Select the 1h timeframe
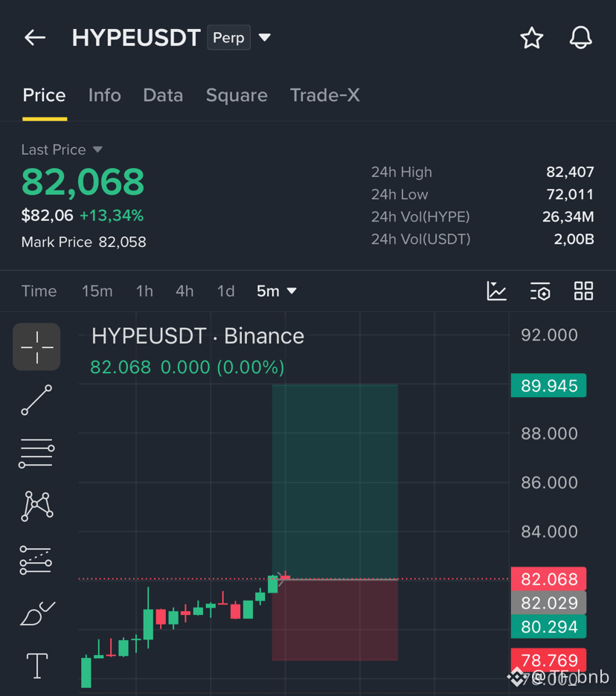Viewport: 616px width, 696px height. [144, 291]
